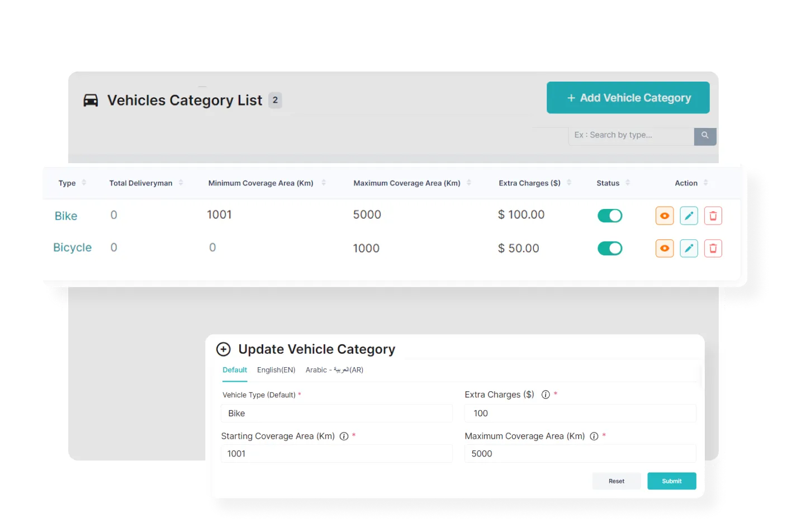Delete the Bicycle vehicle category
Viewport: 787px width, 532px height.
tap(713, 248)
